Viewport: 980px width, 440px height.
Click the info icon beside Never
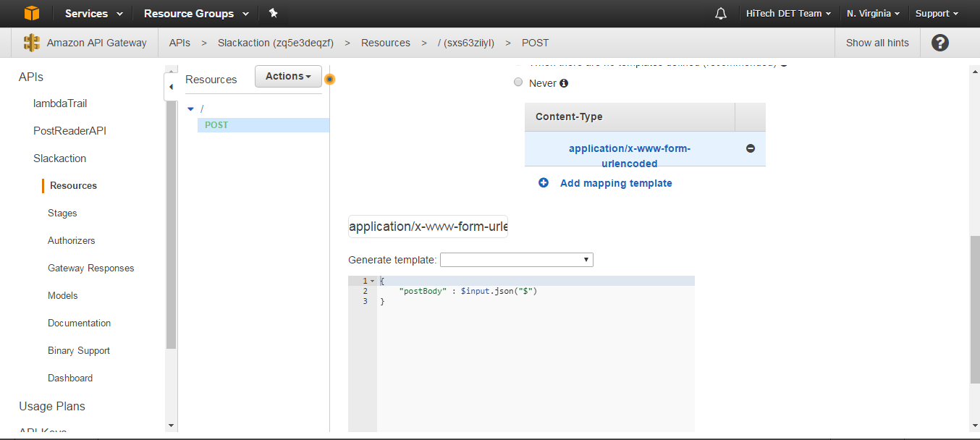click(564, 83)
